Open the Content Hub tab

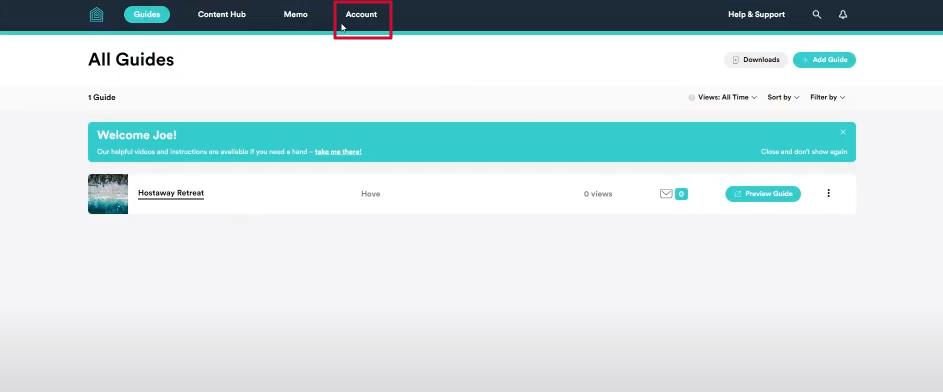[x=222, y=14]
